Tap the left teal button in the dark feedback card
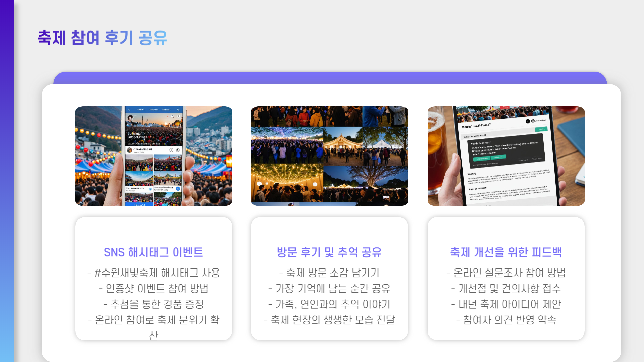Image resolution: width=644 pixels, height=362 pixels. click(482, 159)
